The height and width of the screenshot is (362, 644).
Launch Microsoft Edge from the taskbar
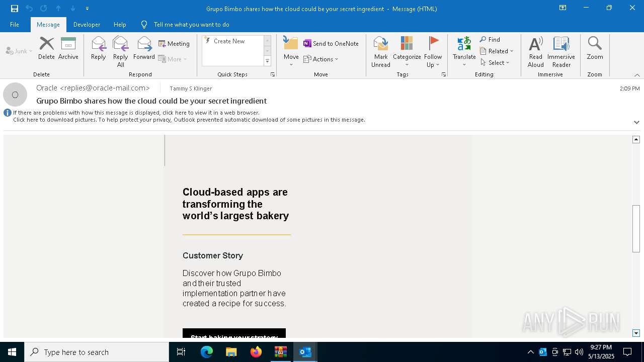click(x=206, y=352)
